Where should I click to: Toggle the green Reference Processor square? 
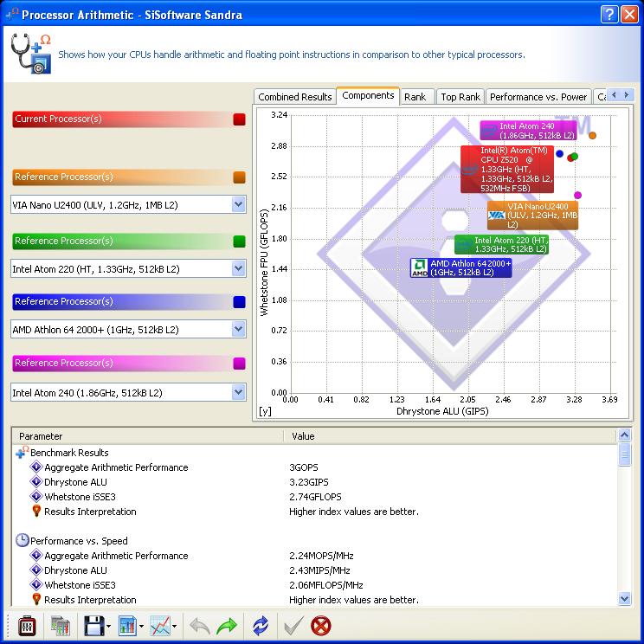coord(239,241)
